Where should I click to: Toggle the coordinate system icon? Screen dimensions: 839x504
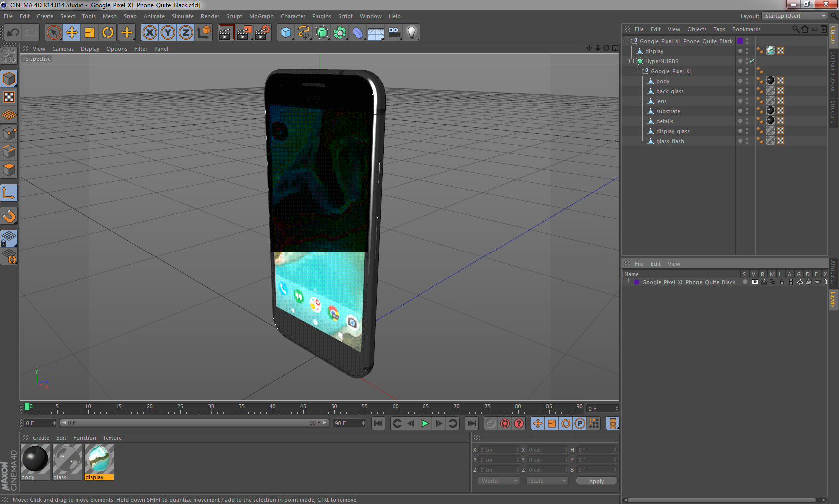pyautogui.click(x=204, y=33)
